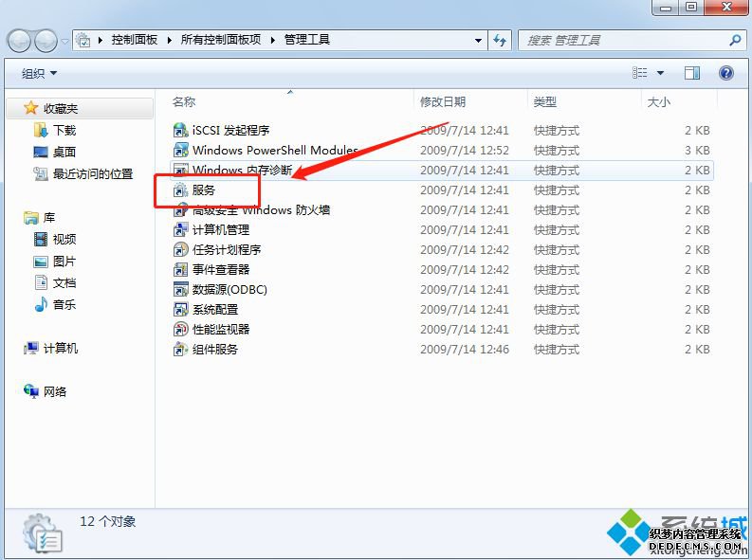Click the 管理工具 breadcrumb
Image resolution: width=752 pixels, height=560 pixels.
click(x=307, y=40)
